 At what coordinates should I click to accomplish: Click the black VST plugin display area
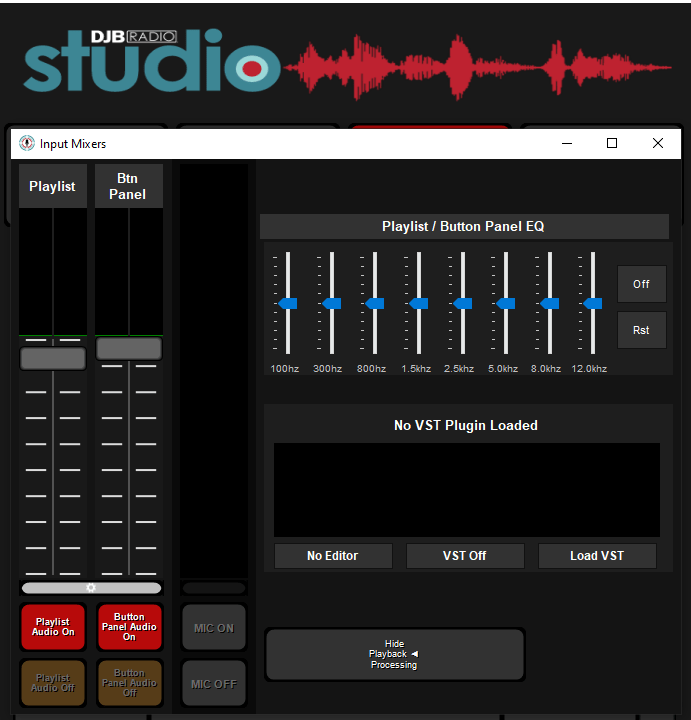click(467, 490)
